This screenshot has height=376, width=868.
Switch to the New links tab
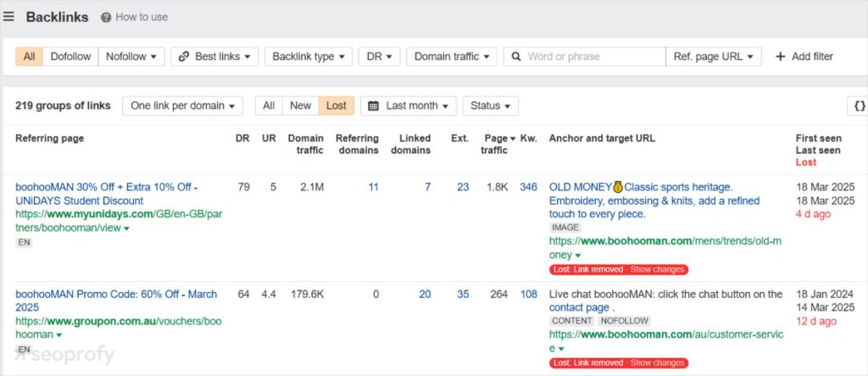(301, 106)
